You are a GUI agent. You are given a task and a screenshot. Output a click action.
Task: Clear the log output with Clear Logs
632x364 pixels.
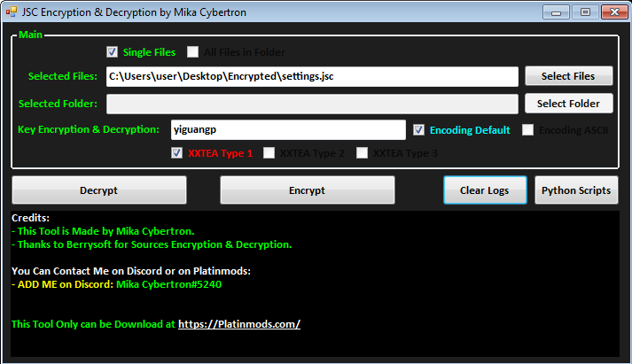tap(485, 190)
